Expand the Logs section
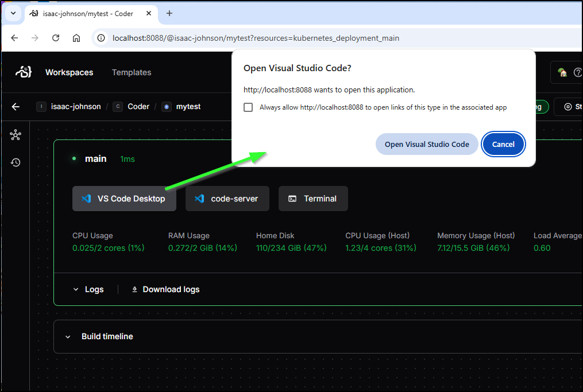 pos(88,289)
